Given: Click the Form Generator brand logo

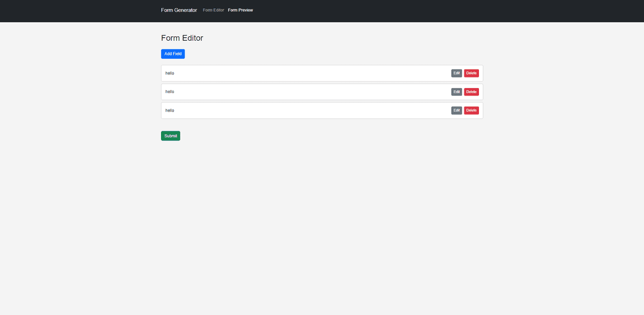Looking at the screenshot, I should pos(179,10).
